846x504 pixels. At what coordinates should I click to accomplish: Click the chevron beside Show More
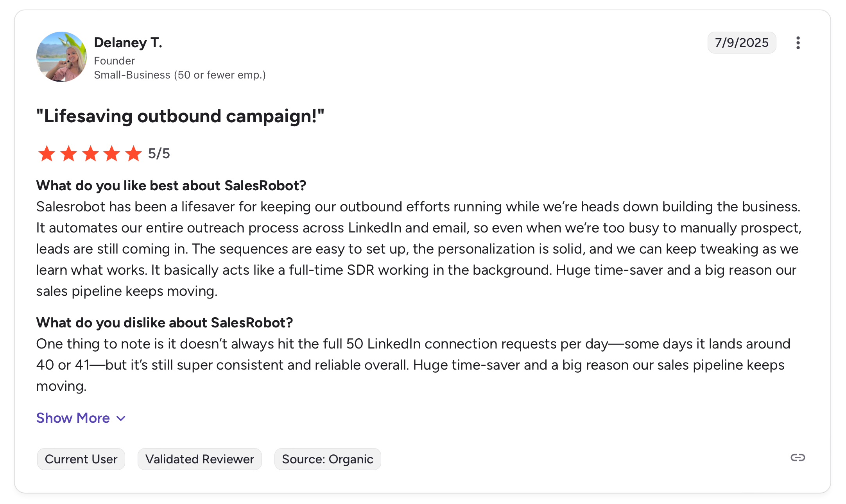tap(121, 418)
